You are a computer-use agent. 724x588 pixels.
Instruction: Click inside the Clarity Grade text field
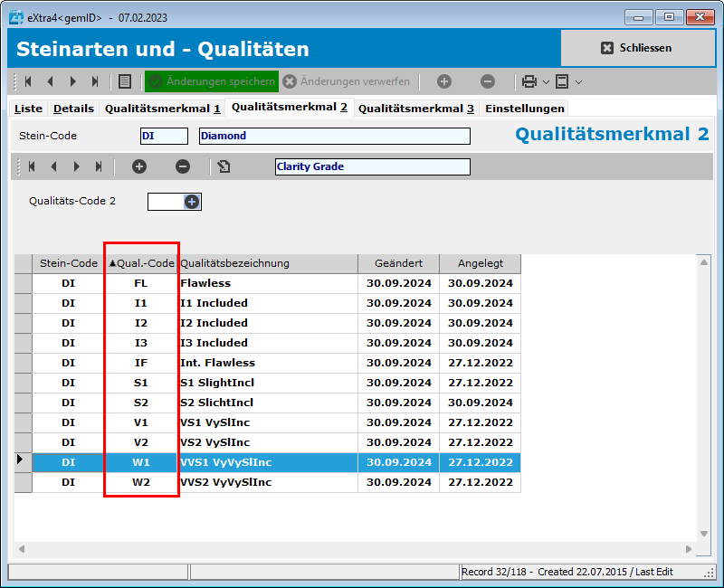tap(371, 166)
